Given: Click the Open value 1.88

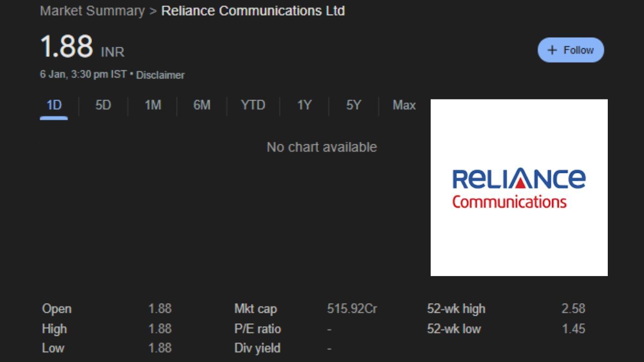Looking at the screenshot, I should 160,309.
